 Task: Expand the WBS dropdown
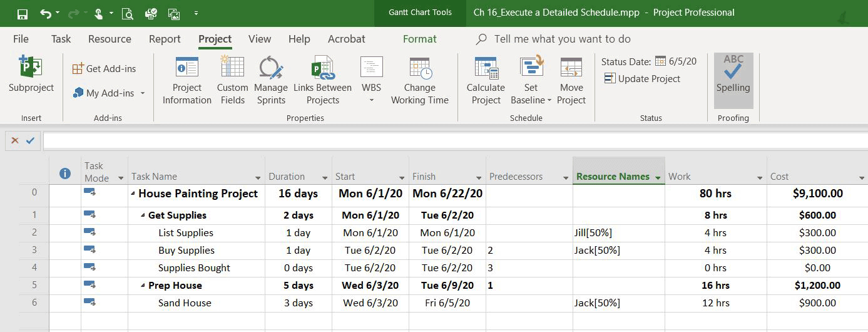coord(371,100)
